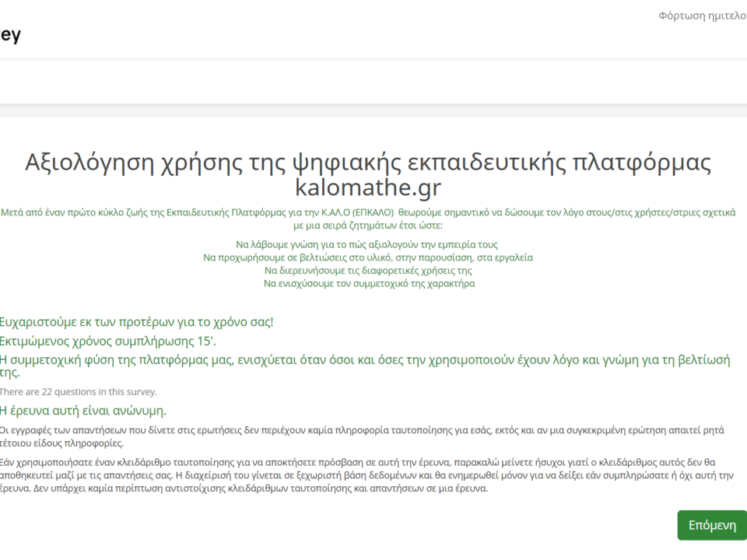The width and height of the screenshot is (747, 560).
Task: Click the line Να διερευνήσουμε τις διαφορετικές χρήσεις
Action: click(367, 271)
